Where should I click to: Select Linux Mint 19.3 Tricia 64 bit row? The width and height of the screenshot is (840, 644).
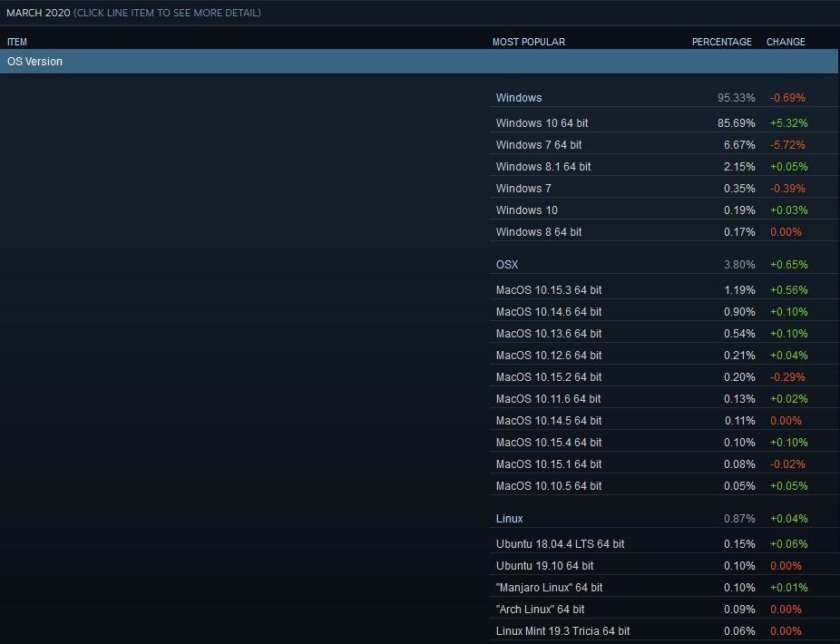664,631
